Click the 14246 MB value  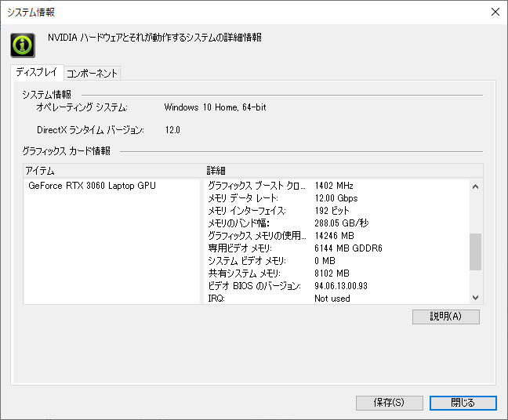coord(334,236)
